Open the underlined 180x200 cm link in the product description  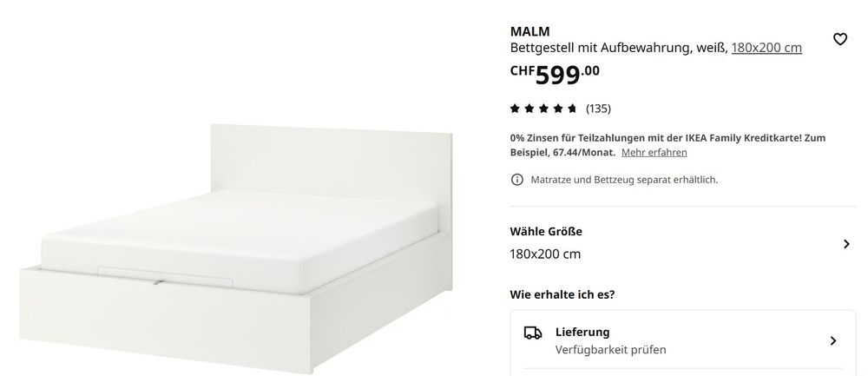coord(766,48)
